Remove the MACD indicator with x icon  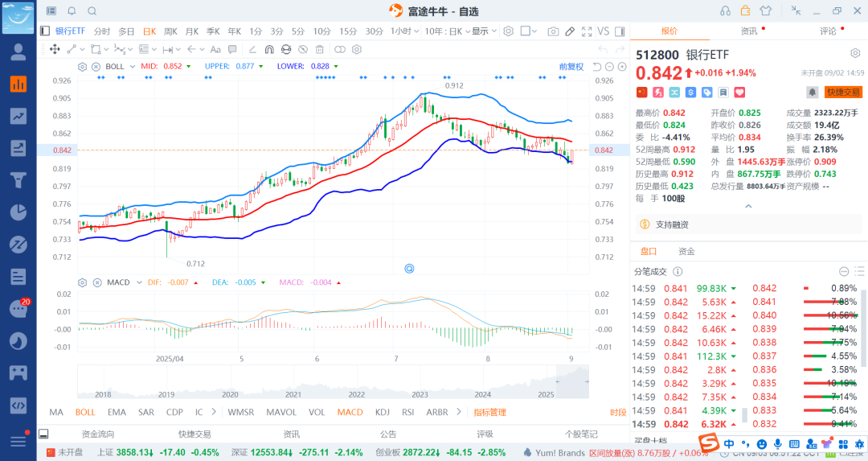97,282
